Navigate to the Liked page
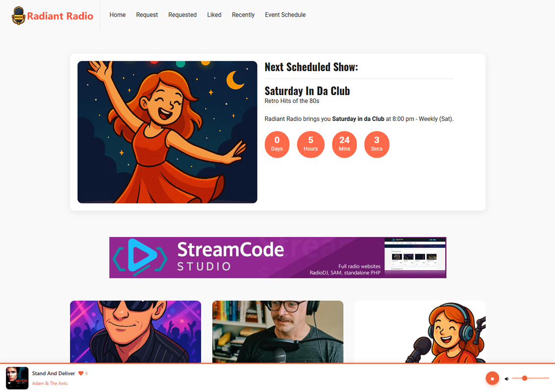The width and height of the screenshot is (555, 392). coord(214,15)
